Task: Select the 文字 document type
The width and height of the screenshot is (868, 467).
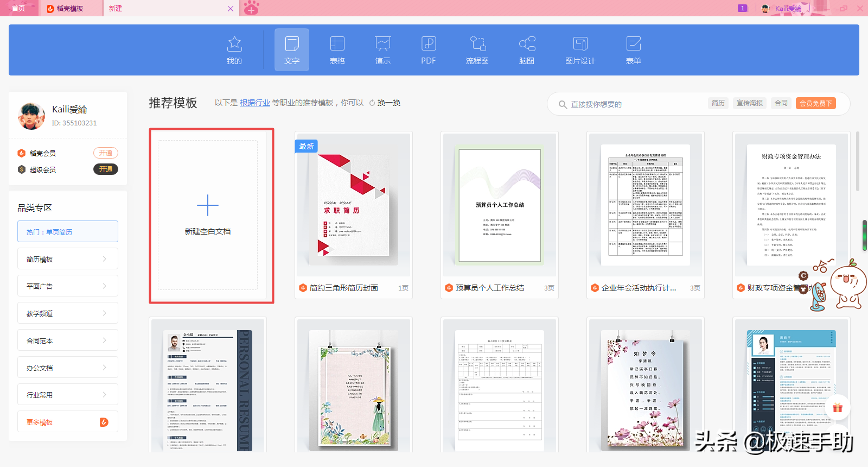Action: tap(292, 50)
